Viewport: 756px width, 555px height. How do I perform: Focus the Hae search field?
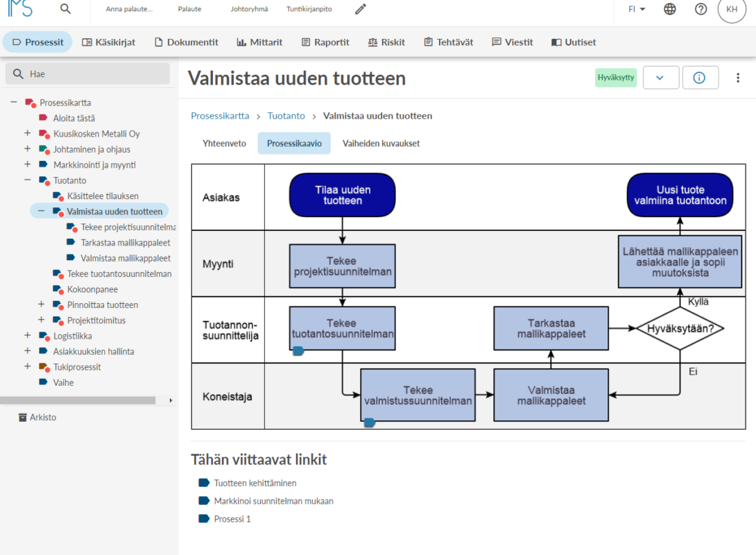tap(88, 74)
